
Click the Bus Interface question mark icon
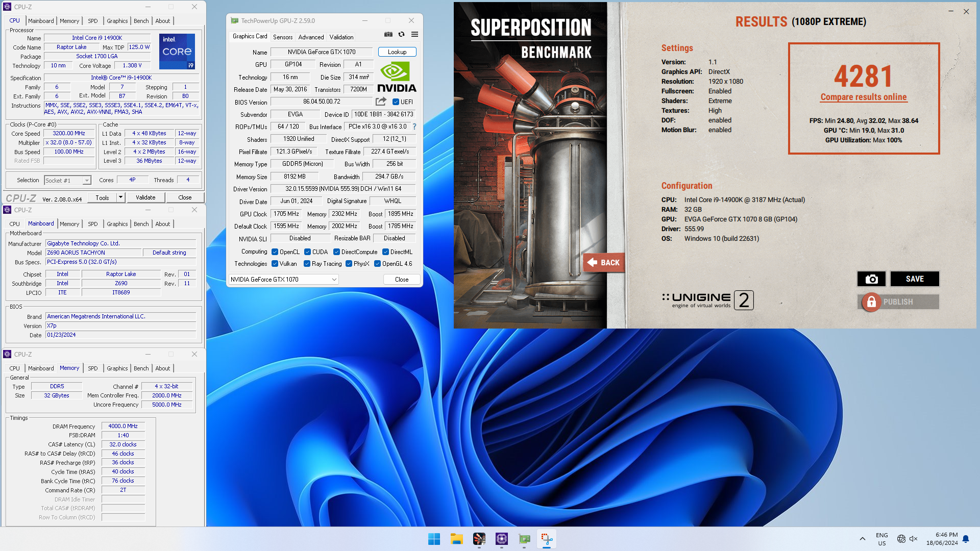[x=414, y=127]
